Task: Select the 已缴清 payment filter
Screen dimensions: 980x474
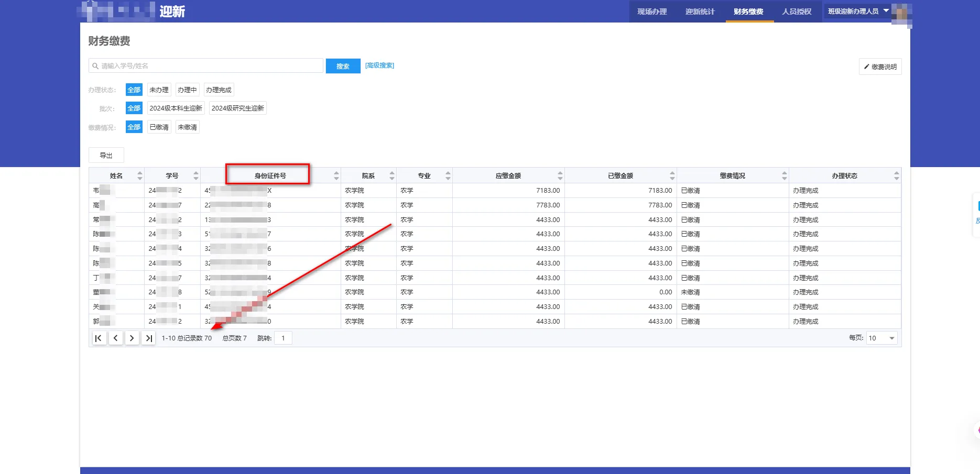Action: click(x=159, y=127)
